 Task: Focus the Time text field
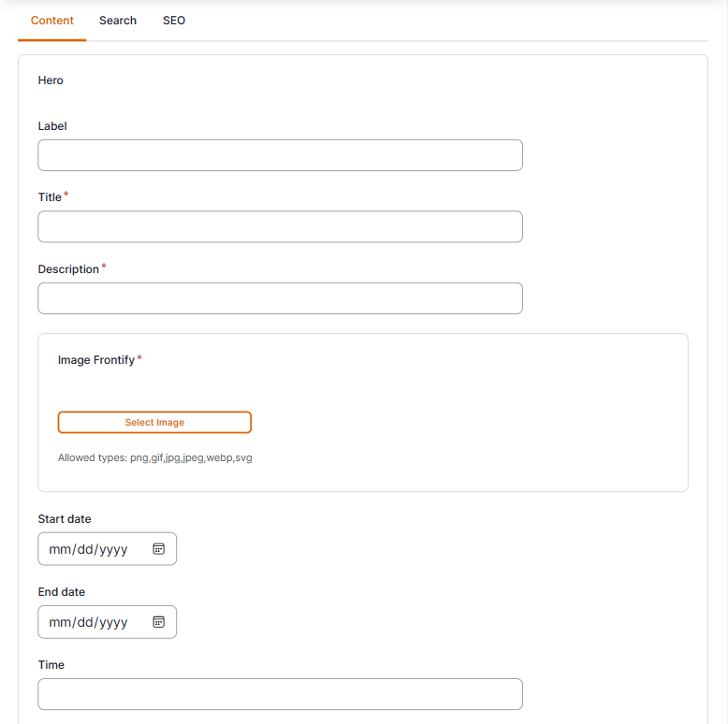281,694
